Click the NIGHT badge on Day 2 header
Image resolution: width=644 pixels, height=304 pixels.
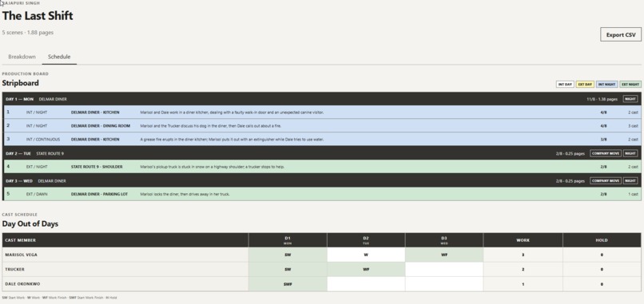[x=630, y=153]
